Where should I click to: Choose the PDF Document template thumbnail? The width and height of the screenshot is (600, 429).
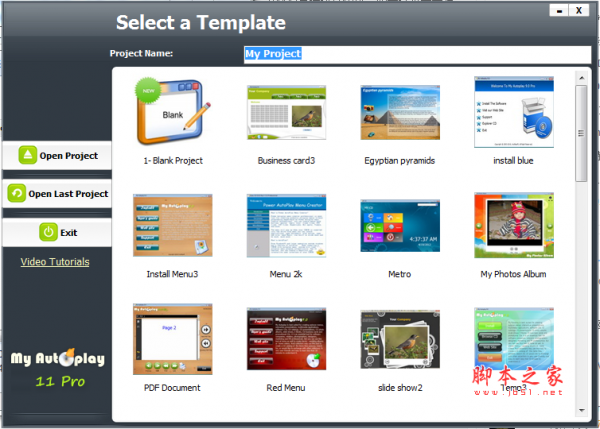(x=173, y=339)
